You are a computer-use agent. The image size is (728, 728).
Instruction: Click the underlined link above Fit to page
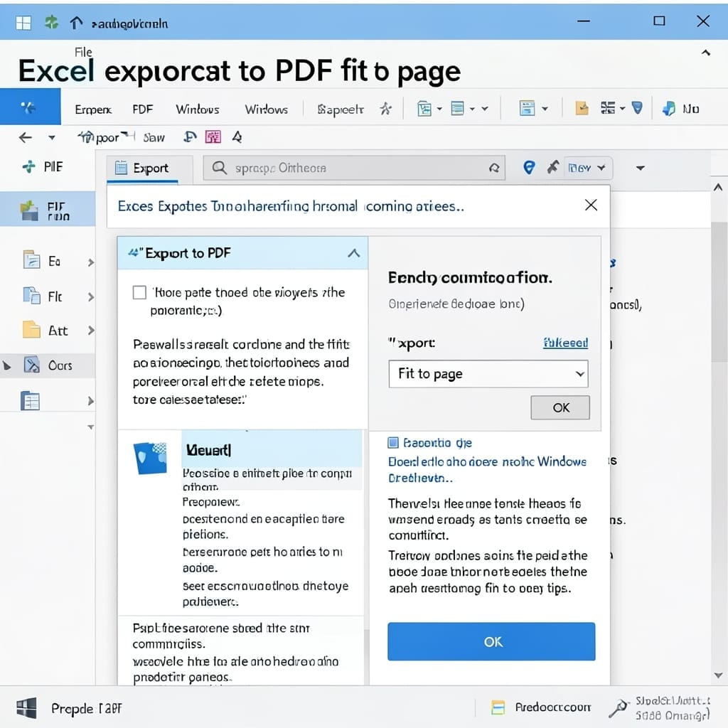pyautogui.click(x=565, y=343)
